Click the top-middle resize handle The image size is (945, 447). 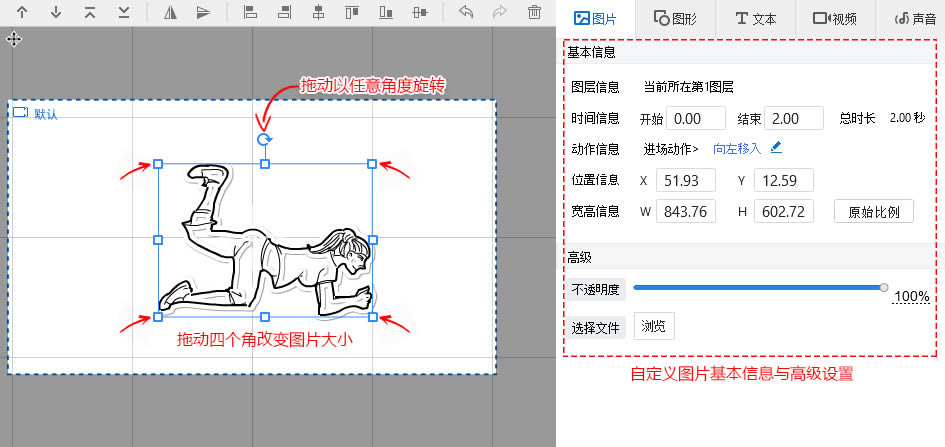(x=265, y=164)
